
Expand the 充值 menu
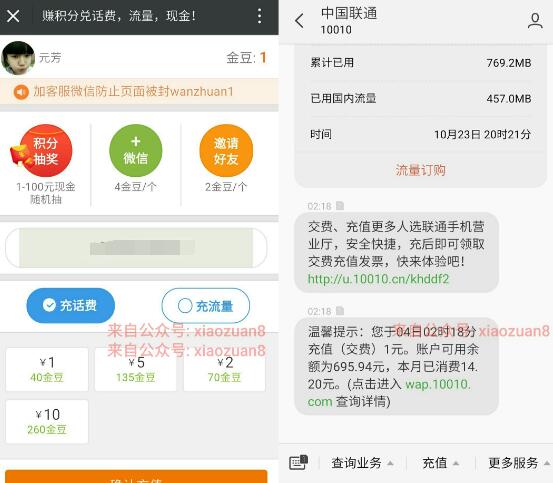coord(440,463)
